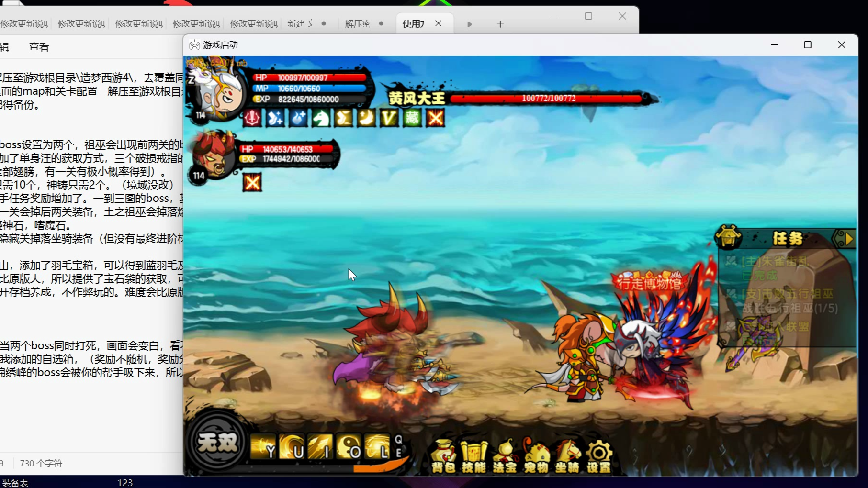Click player one's EXP bar 822645/10860000
This screenshot has height=488, width=868.
(x=310, y=99)
